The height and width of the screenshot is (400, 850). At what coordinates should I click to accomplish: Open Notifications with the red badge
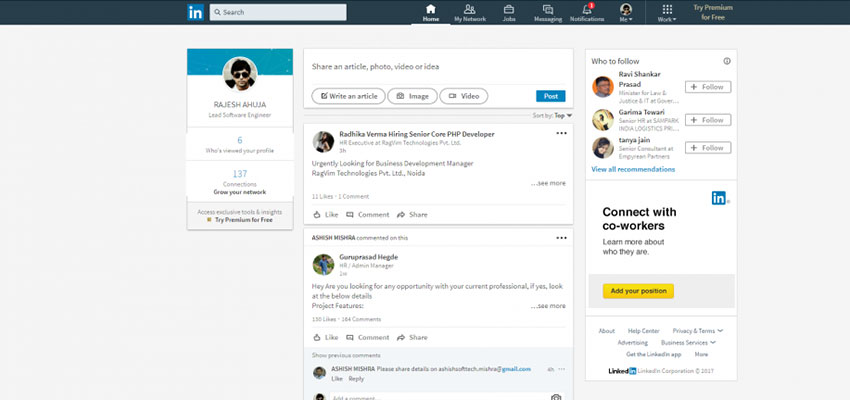tap(587, 13)
